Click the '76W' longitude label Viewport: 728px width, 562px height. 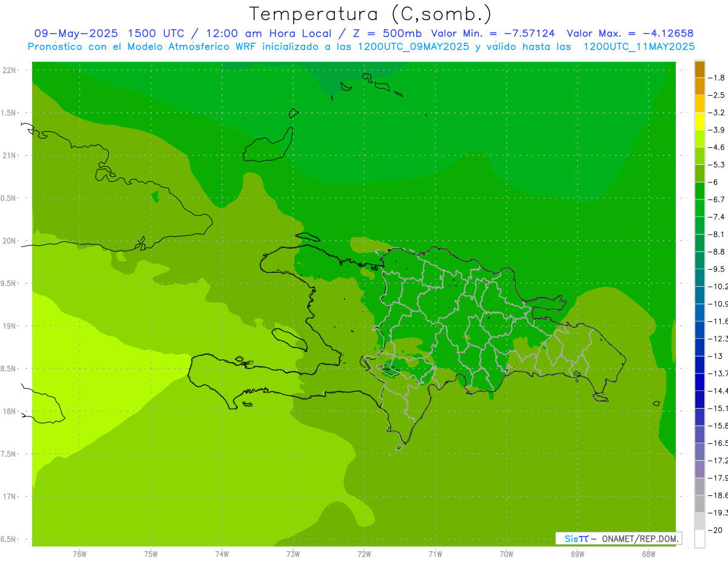point(79,554)
